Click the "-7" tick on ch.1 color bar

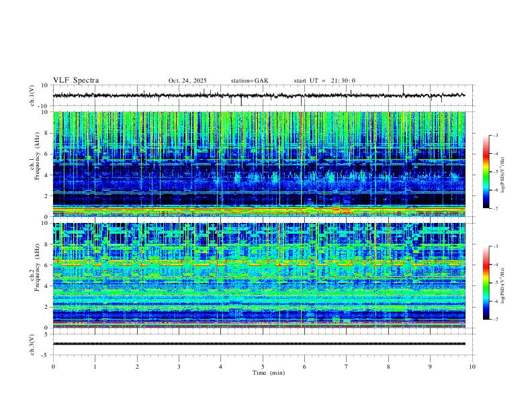click(x=495, y=208)
